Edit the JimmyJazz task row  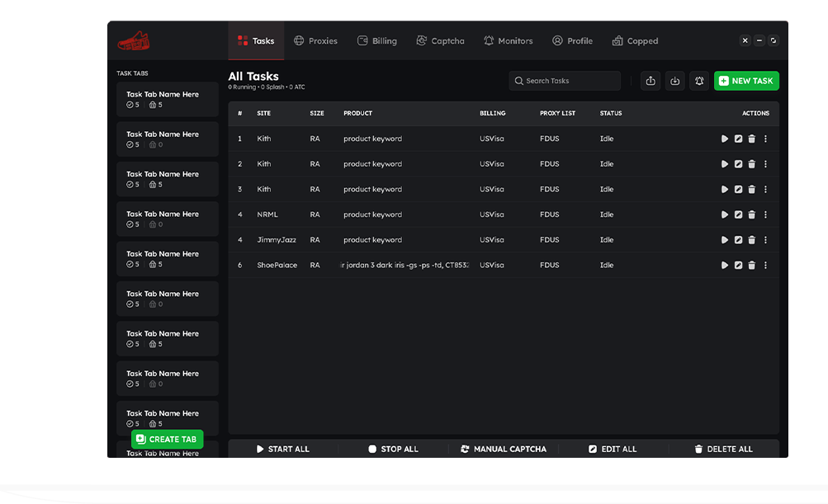point(738,240)
